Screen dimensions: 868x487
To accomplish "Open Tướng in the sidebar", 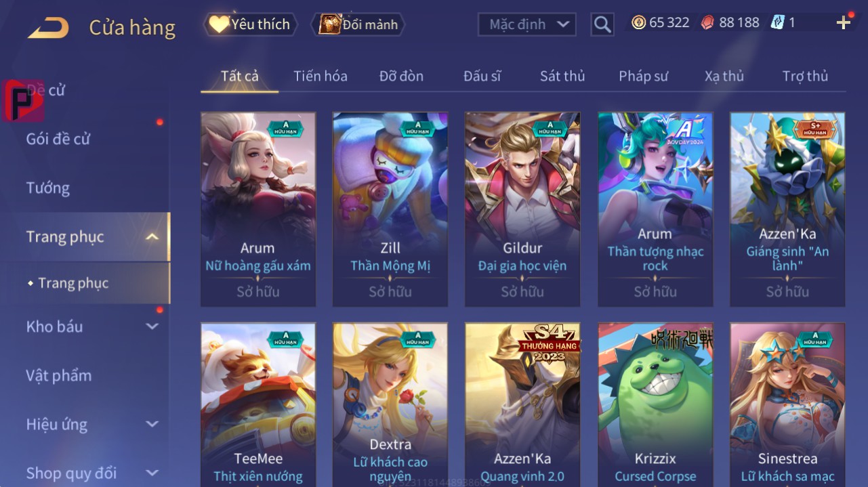I will [x=48, y=188].
